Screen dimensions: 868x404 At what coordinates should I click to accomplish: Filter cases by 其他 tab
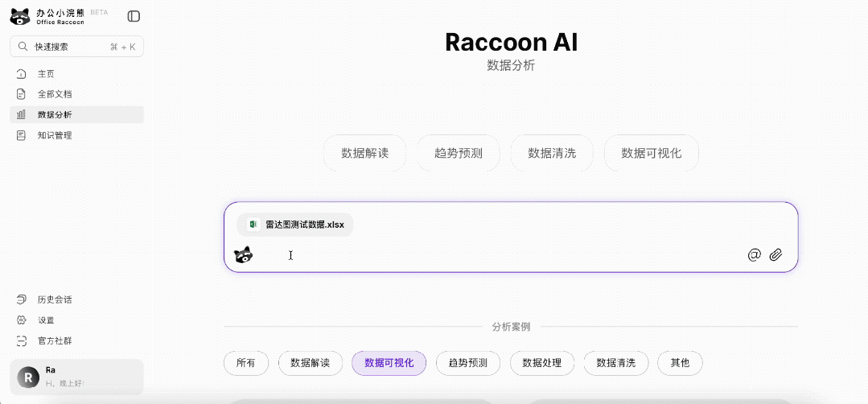(680, 363)
